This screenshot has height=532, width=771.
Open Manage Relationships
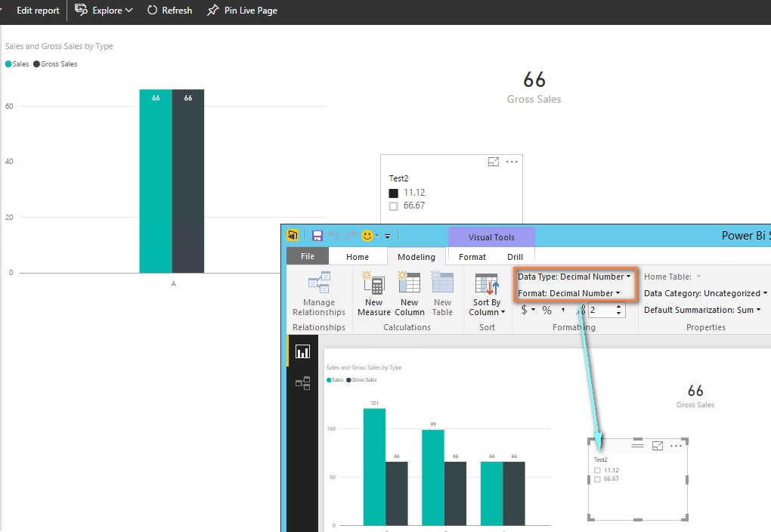click(x=319, y=294)
